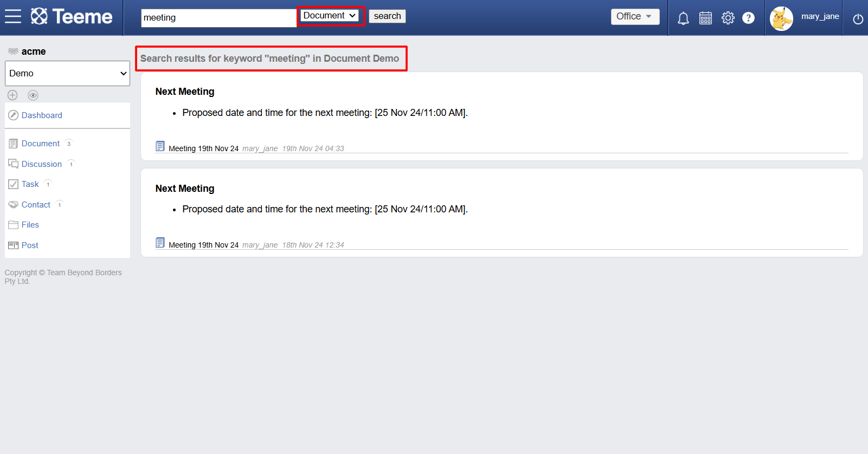
Task: Click the Task count badge
Action: click(48, 184)
